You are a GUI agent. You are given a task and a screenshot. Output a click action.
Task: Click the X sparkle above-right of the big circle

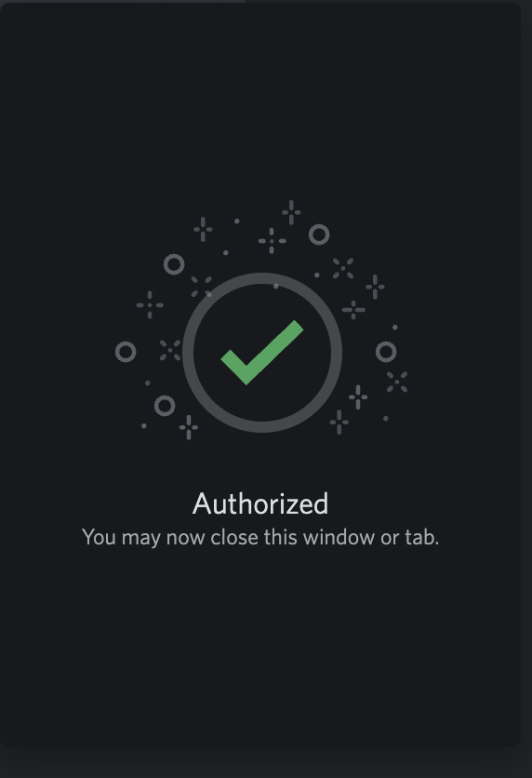343,268
